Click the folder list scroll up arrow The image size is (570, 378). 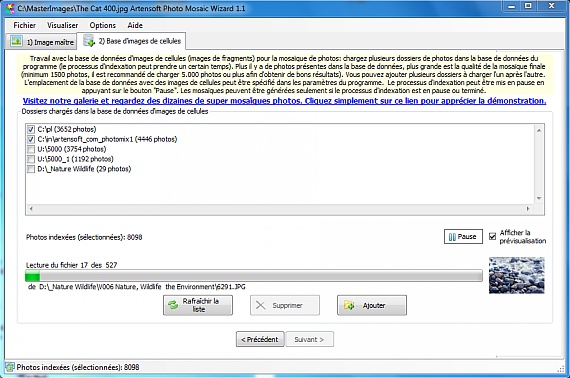click(x=539, y=130)
